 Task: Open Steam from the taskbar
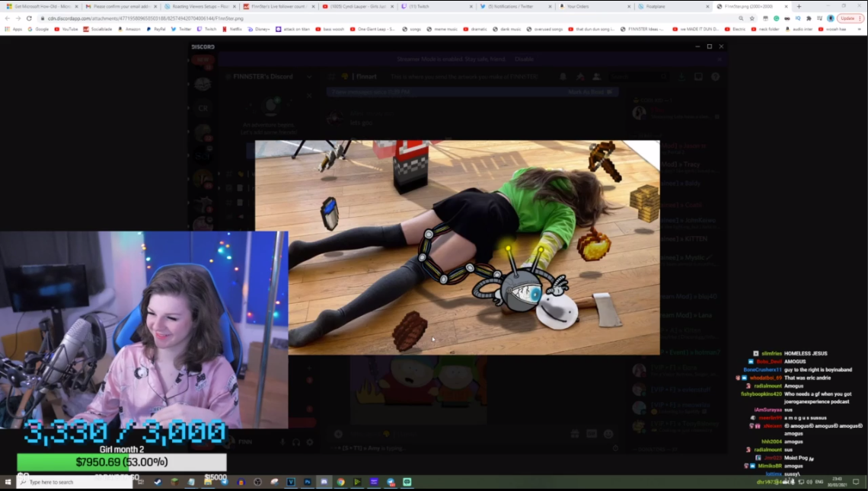[158, 482]
